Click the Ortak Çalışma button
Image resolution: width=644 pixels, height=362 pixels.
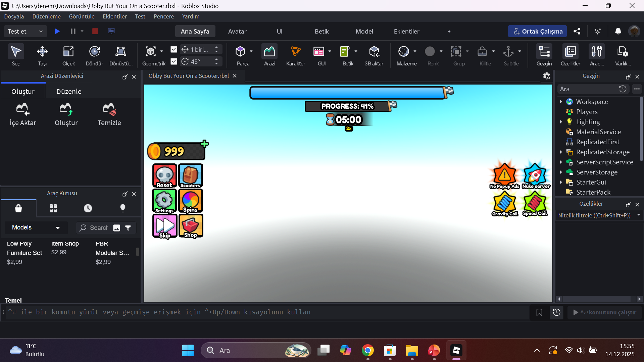537,31
